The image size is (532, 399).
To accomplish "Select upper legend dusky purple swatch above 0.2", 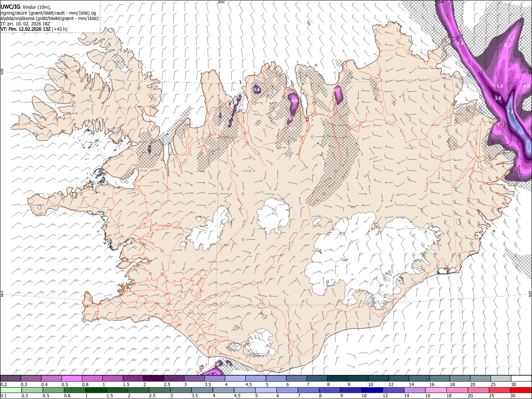I will [x=10, y=379].
